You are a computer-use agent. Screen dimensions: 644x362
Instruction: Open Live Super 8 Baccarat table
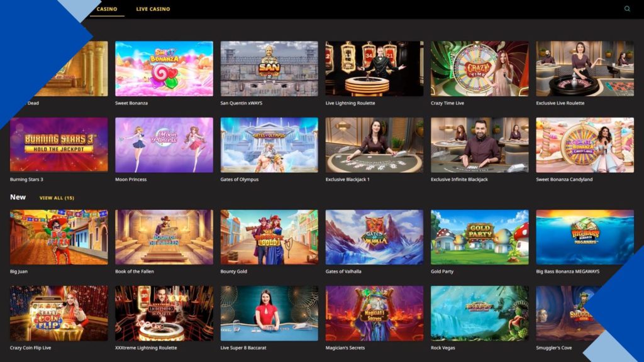[269, 313]
